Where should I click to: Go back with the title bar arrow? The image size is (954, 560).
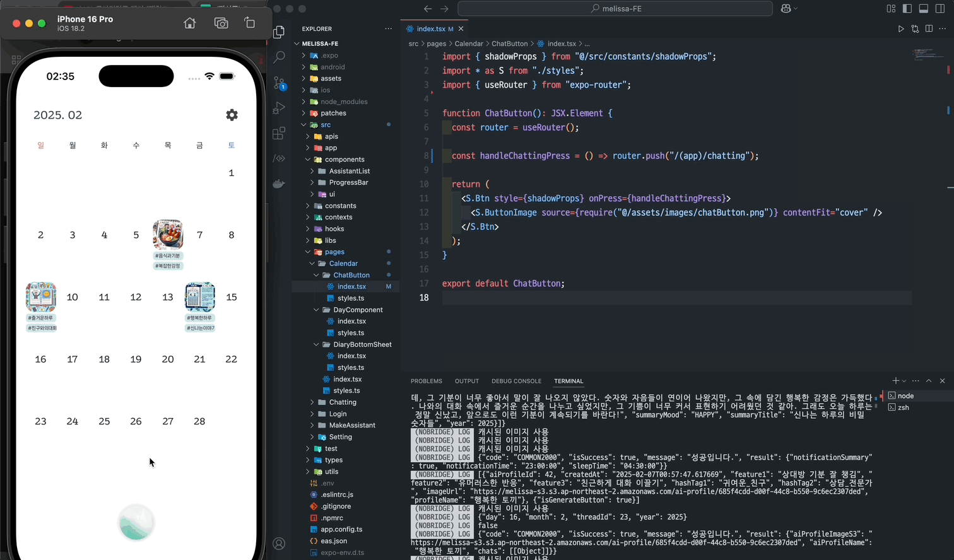tap(428, 9)
